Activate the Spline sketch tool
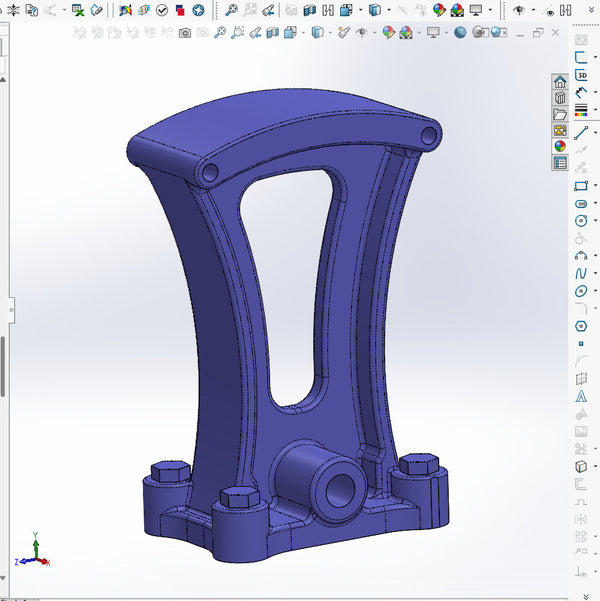Viewport: 600px width, 601px height. (x=580, y=273)
